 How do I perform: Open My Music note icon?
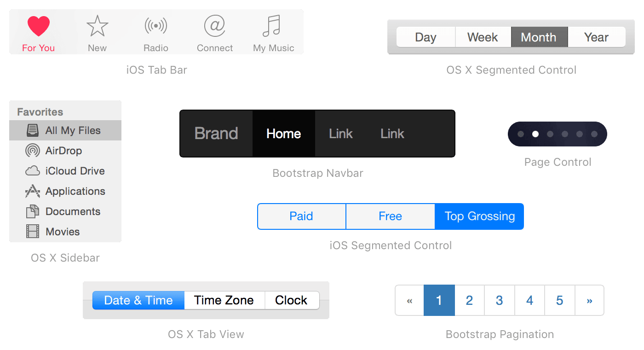pos(272,26)
